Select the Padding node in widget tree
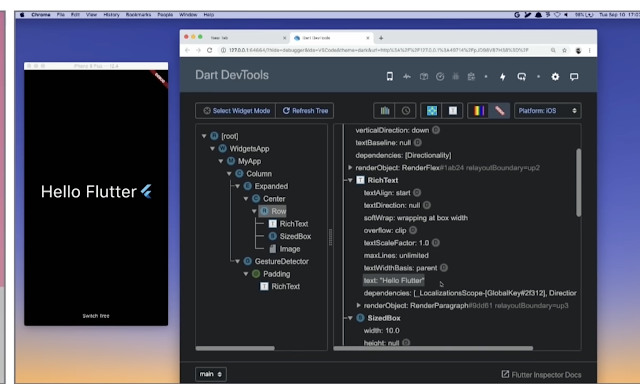This screenshot has width=640, height=384. coord(276,274)
